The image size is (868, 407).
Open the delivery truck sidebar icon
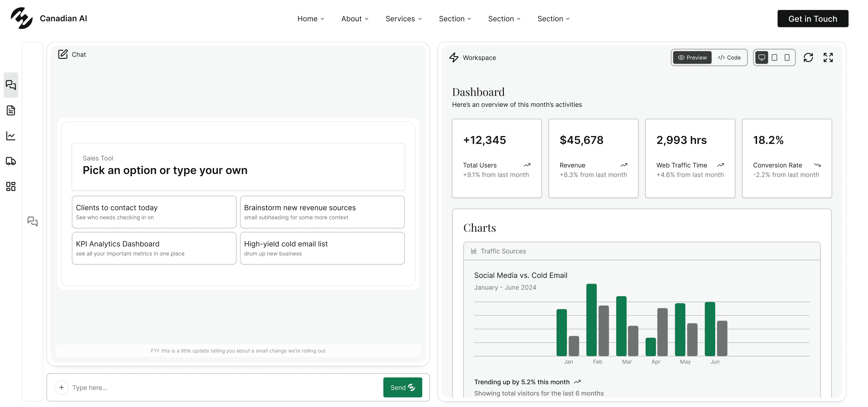11,161
